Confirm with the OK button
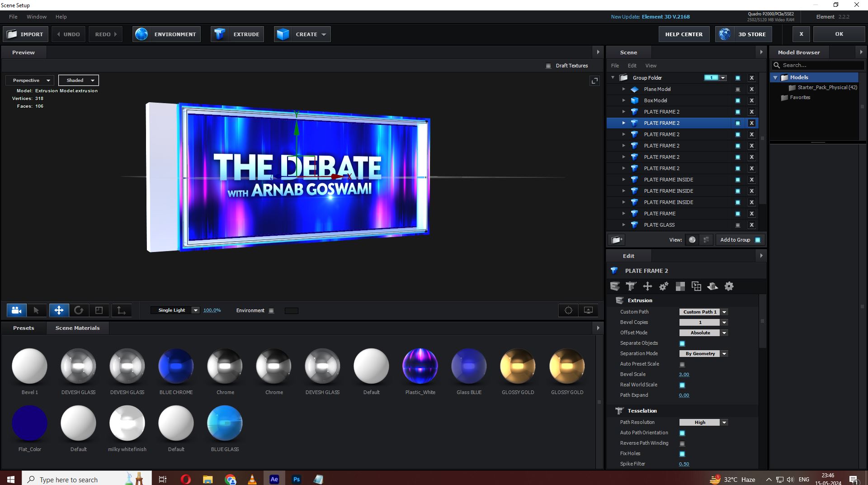 click(x=839, y=34)
